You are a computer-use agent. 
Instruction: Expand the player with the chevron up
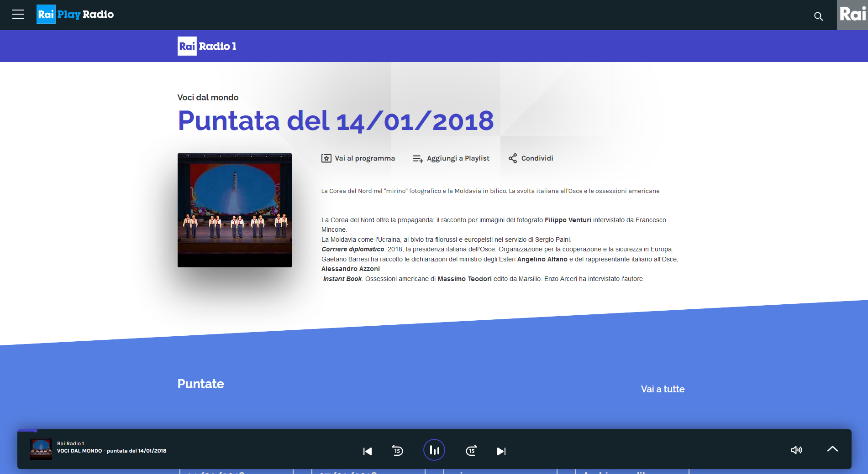[832, 449]
